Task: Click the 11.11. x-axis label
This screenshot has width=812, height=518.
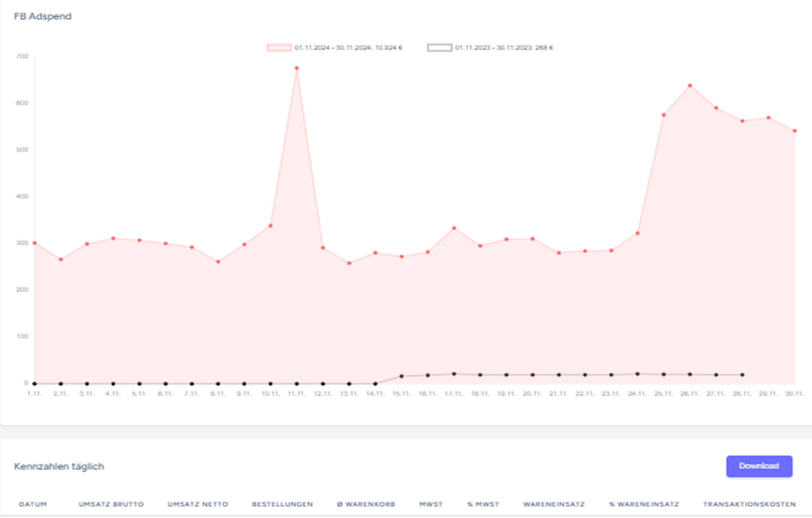Action: point(297,393)
